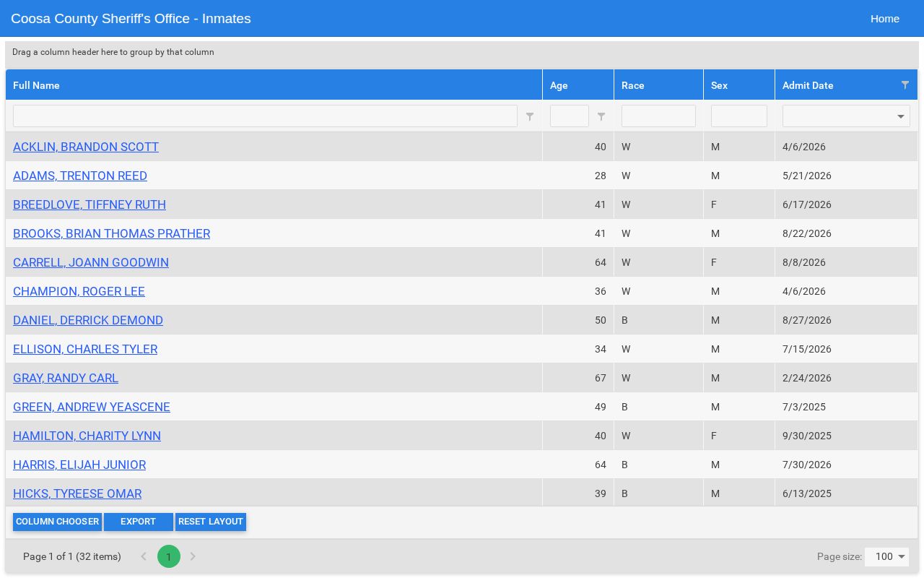Viewport: 924px width, 578px height.
Task: Click age 28 in Adams row
Action: tap(601, 176)
